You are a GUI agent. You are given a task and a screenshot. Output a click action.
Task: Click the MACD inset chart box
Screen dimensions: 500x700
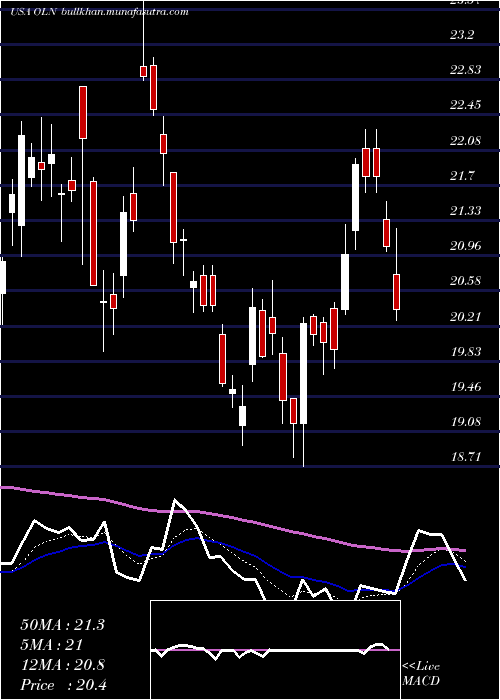tap(275, 650)
